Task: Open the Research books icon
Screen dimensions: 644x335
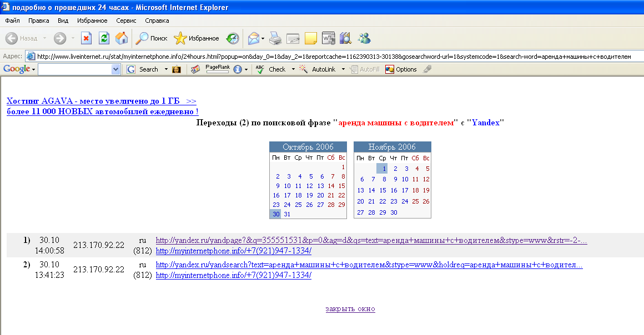Action: [x=346, y=38]
